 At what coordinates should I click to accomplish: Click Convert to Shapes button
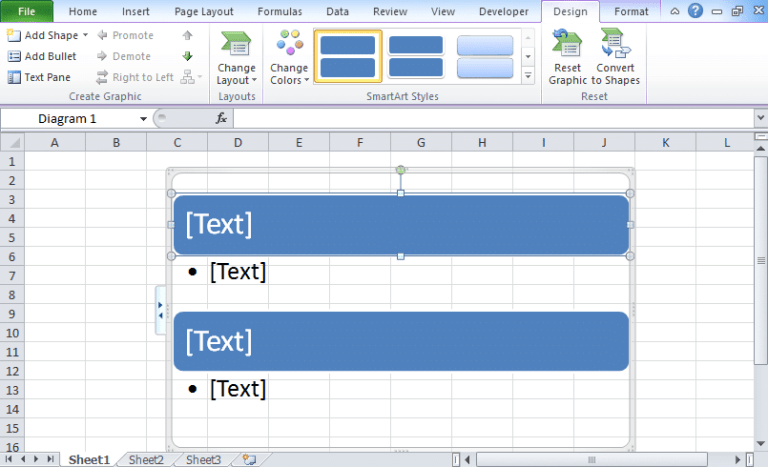point(615,57)
